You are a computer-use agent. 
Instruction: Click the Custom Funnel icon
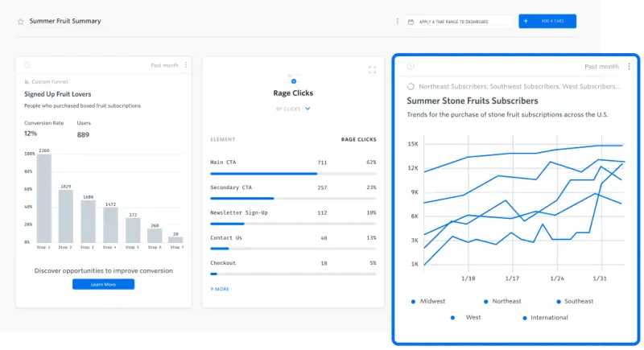tap(27, 81)
